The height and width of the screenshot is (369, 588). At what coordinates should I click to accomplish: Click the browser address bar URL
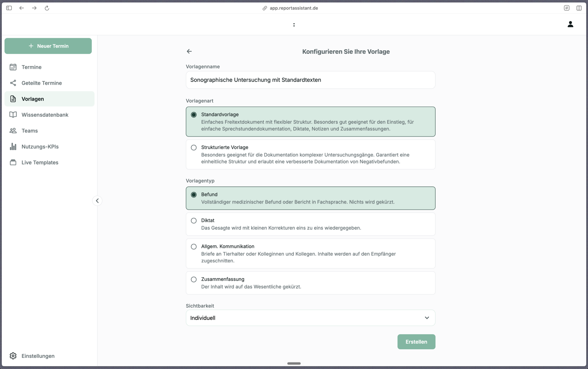(x=294, y=8)
